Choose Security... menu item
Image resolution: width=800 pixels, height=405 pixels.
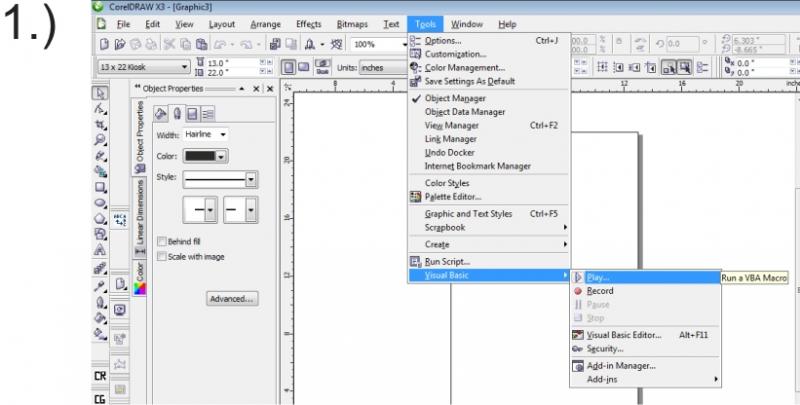[645, 349]
